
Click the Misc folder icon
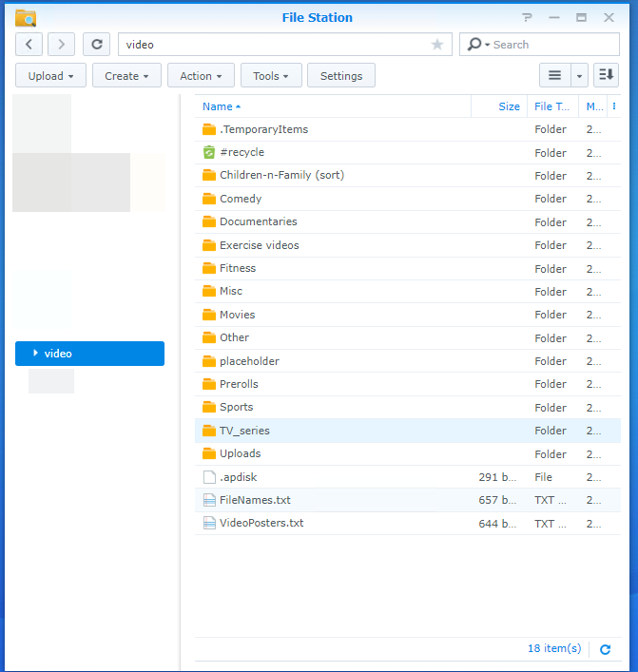point(209,292)
